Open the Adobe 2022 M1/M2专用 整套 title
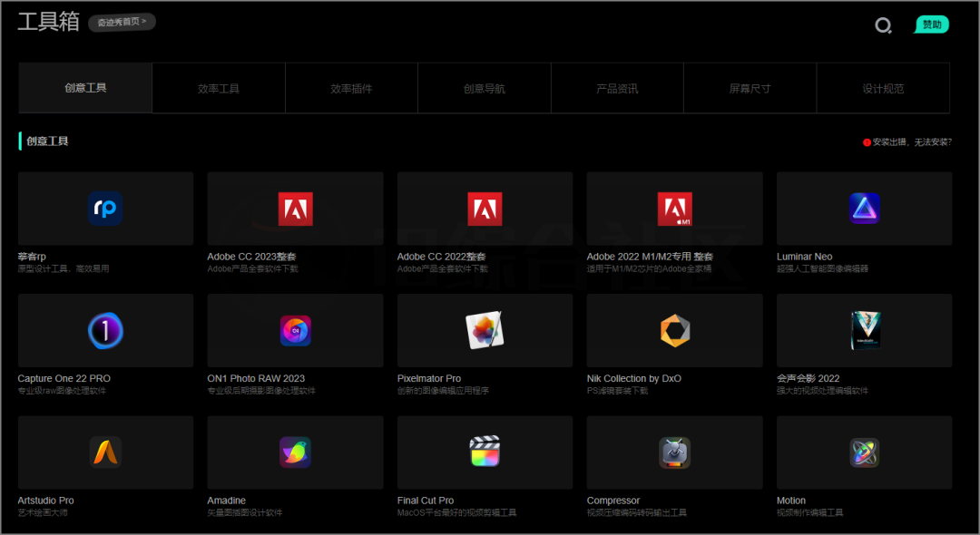 click(650, 257)
